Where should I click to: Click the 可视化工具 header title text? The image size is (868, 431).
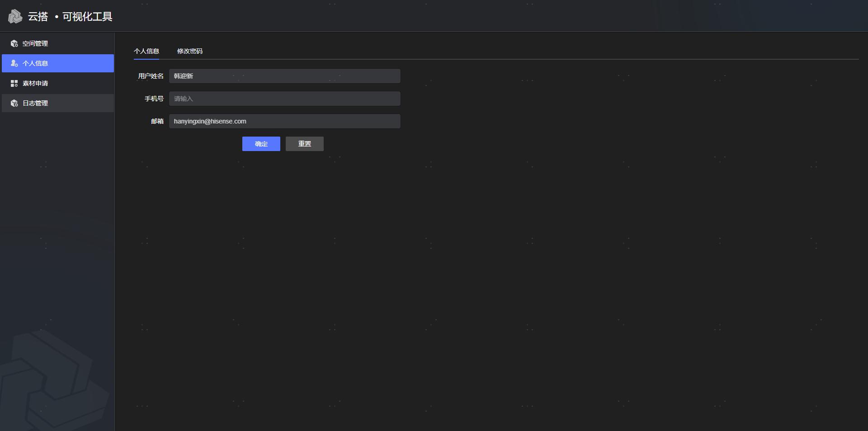coord(87,17)
